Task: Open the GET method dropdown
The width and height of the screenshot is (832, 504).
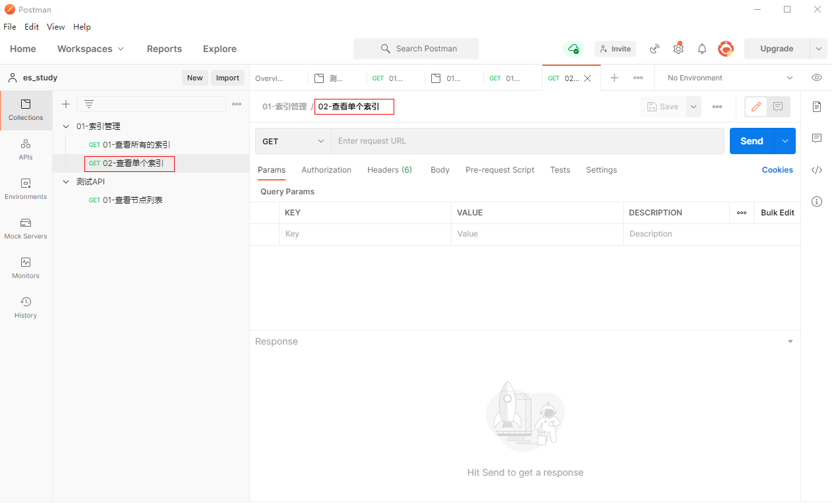Action: (293, 141)
